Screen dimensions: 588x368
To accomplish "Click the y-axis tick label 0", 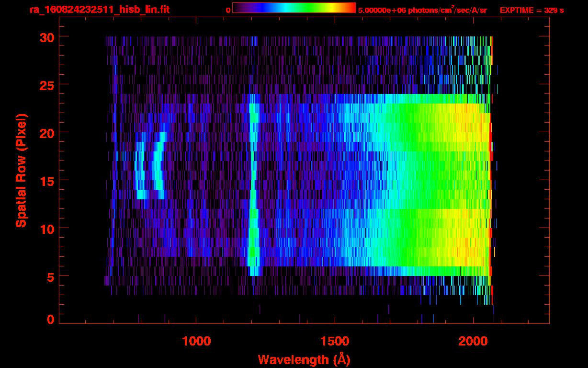I will pyautogui.click(x=51, y=319).
